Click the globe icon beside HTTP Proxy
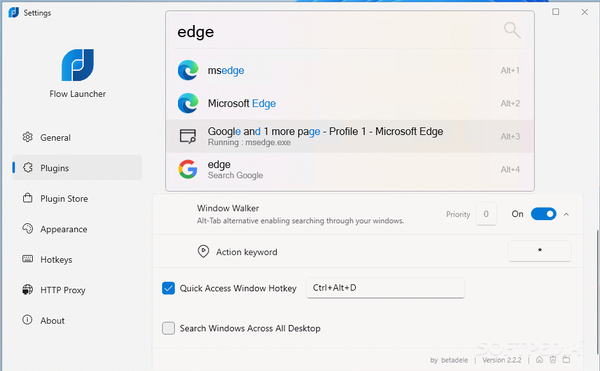Image resolution: width=600 pixels, height=371 pixels. pyautogui.click(x=28, y=290)
